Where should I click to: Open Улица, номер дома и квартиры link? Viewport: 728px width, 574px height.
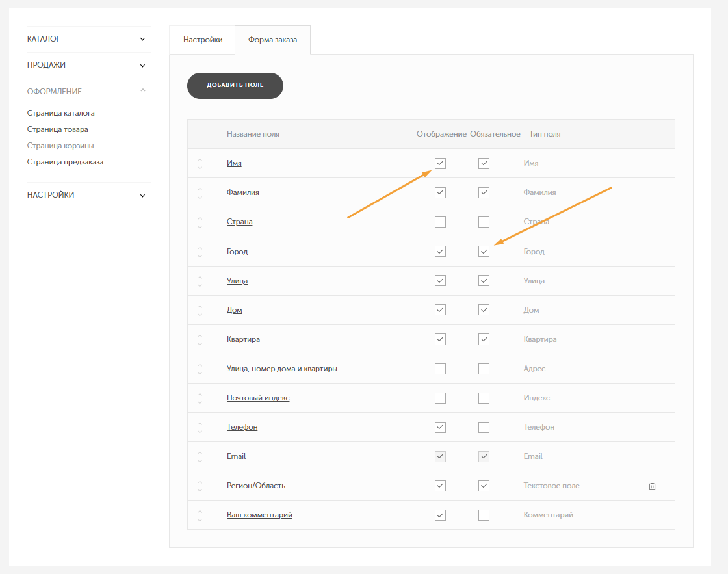coord(282,369)
